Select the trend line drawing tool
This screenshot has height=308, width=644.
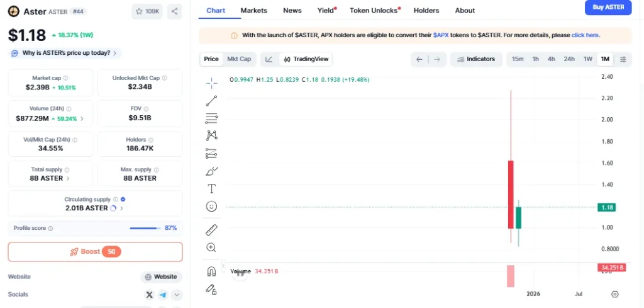click(211, 100)
